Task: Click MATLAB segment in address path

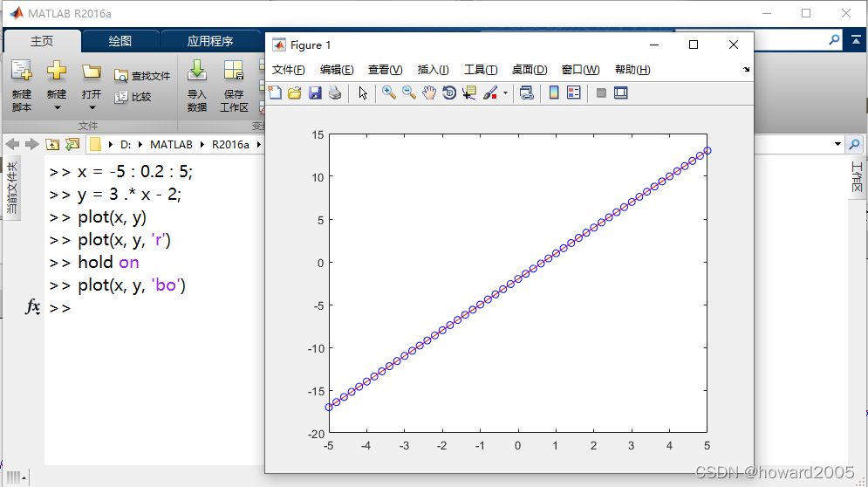Action: tap(171, 145)
